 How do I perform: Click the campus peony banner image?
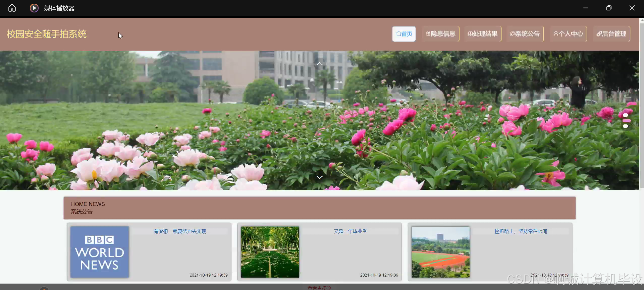(320, 120)
